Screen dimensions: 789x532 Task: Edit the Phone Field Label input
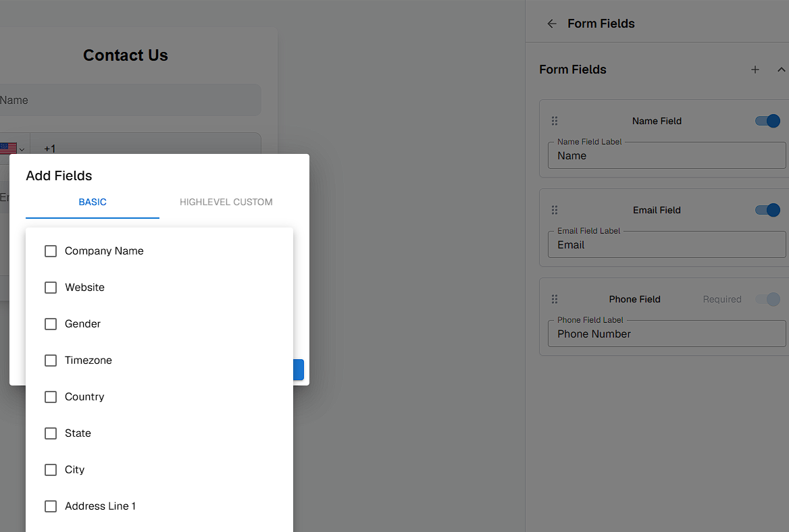(667, 334)
